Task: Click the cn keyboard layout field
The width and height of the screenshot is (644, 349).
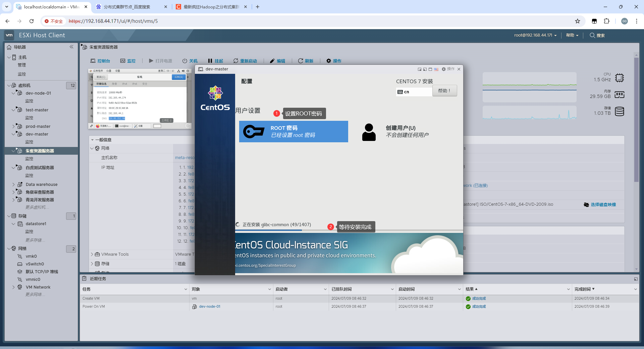Action: [414, 92]
